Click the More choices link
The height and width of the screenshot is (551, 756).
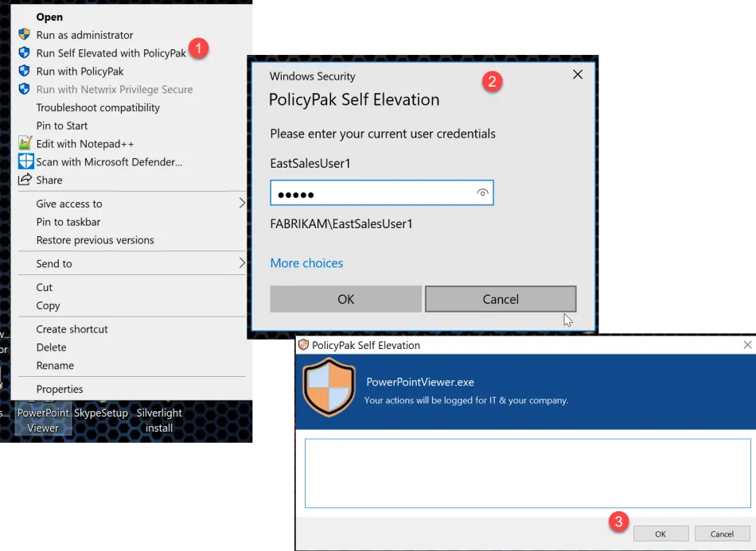[306, 263]
